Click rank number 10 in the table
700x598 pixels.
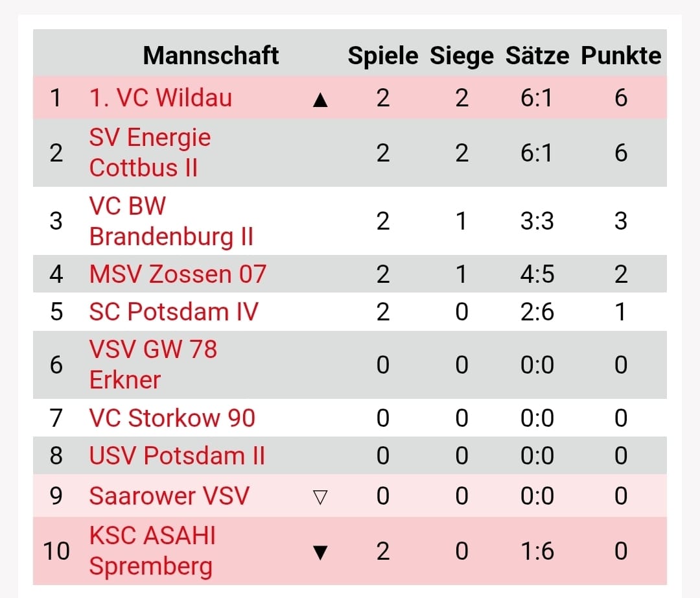(56, 551)
